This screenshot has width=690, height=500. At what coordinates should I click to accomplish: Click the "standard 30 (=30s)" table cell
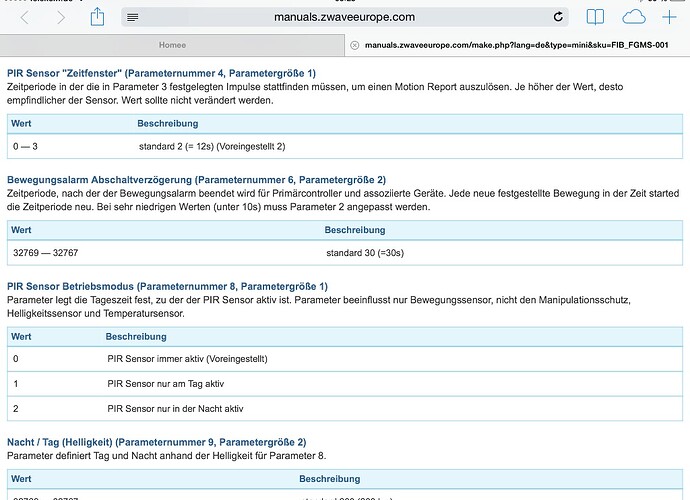coord(365,253)
